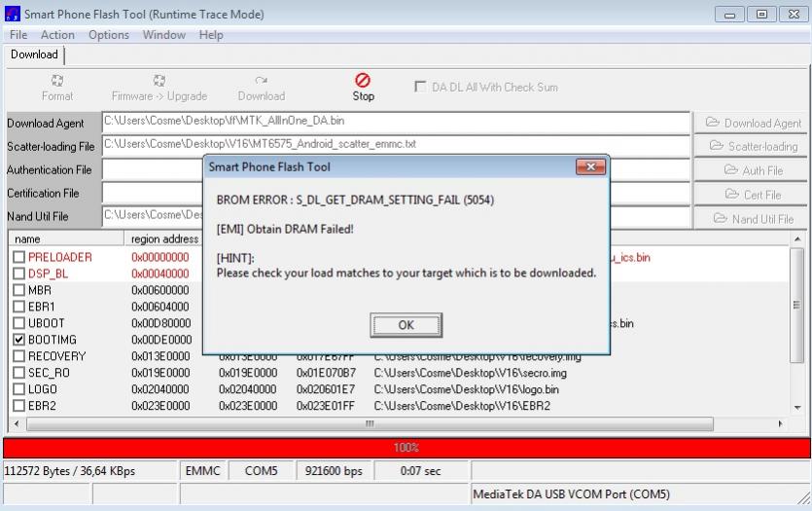
Task: Click the logo.bin file path
Action: coord(466,389)
